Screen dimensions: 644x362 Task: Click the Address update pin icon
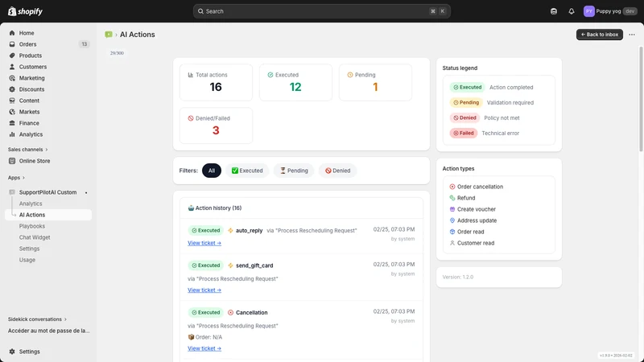[452, 220]
